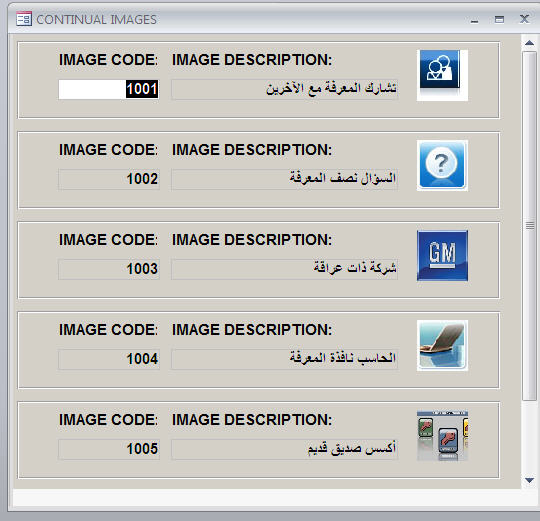Click the Access keys image for 1005
This screenshot has height=521, width=540.
pyautogui.click(x=442, y=436)
